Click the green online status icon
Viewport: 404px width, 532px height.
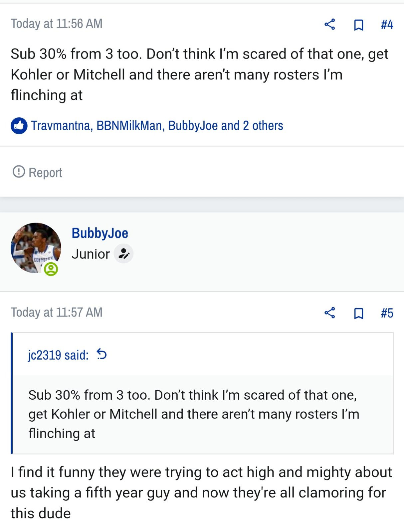[51, 269]
